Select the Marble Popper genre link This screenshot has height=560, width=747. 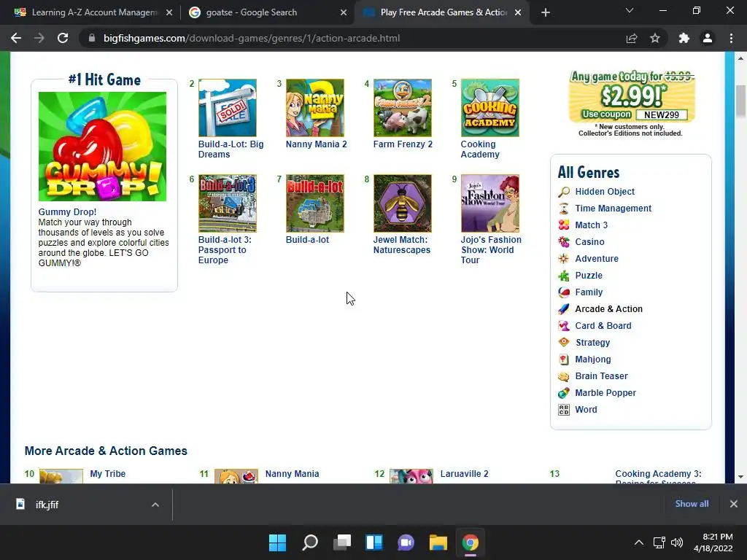coord(605,393)
